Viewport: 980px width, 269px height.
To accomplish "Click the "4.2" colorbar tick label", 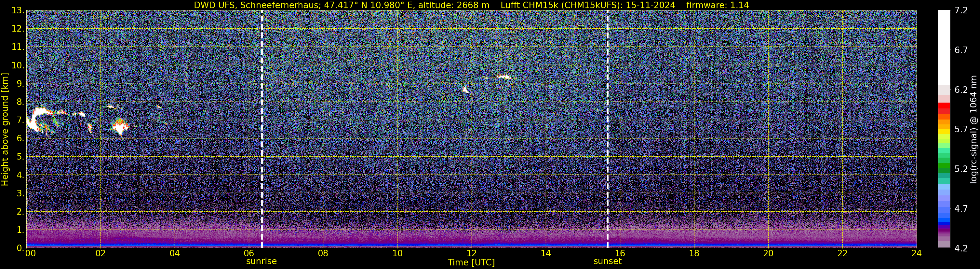I will tap(961, 248).
